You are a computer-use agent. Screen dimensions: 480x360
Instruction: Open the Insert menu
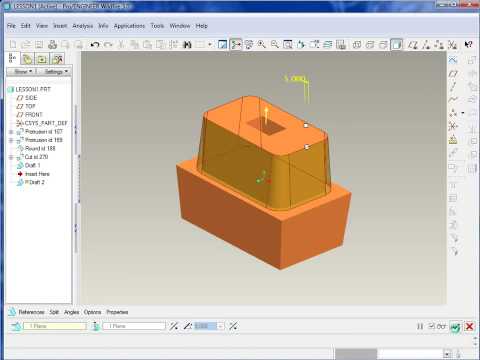60,26
